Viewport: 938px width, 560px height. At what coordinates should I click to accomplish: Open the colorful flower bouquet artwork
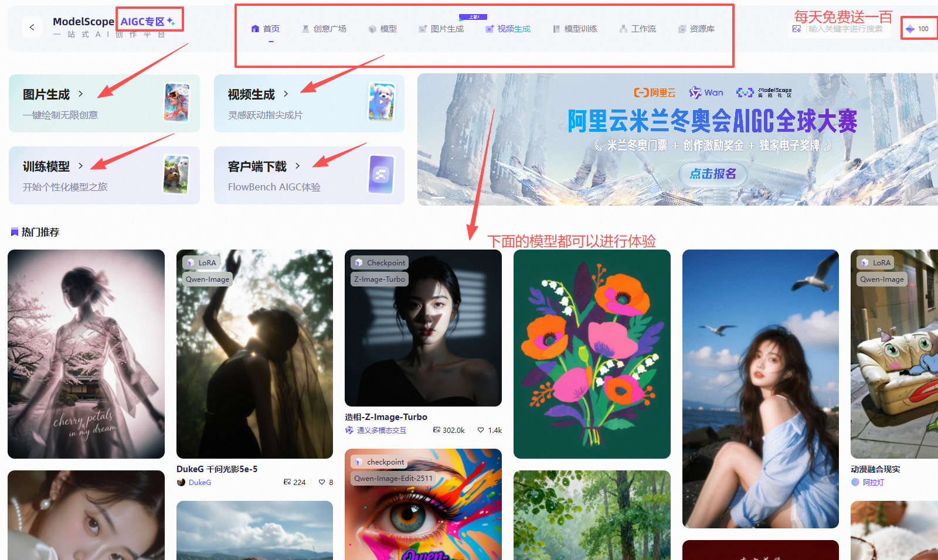point(592,354)
